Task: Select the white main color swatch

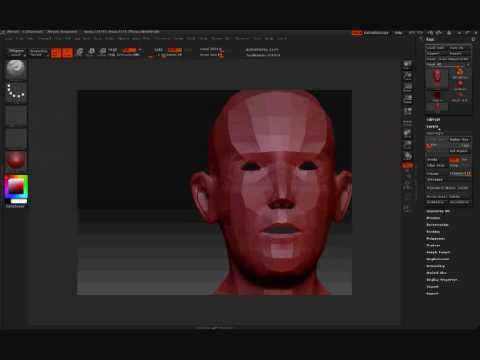Action: pos(19,201)
